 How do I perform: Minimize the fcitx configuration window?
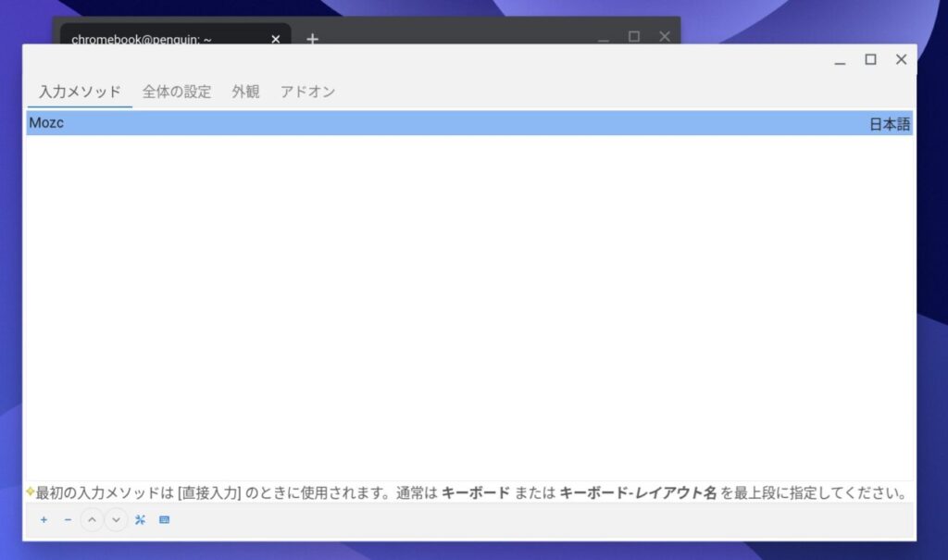pyautogui.click(x=839, y=59)
